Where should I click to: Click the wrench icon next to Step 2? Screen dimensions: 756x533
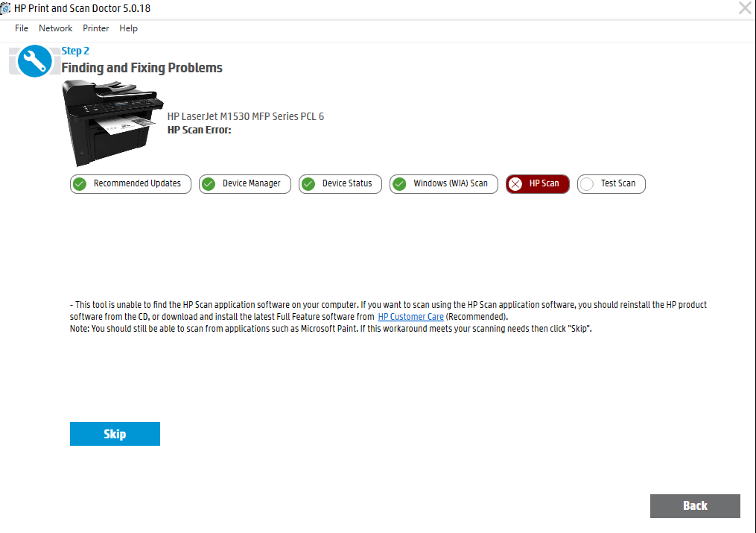34,60
